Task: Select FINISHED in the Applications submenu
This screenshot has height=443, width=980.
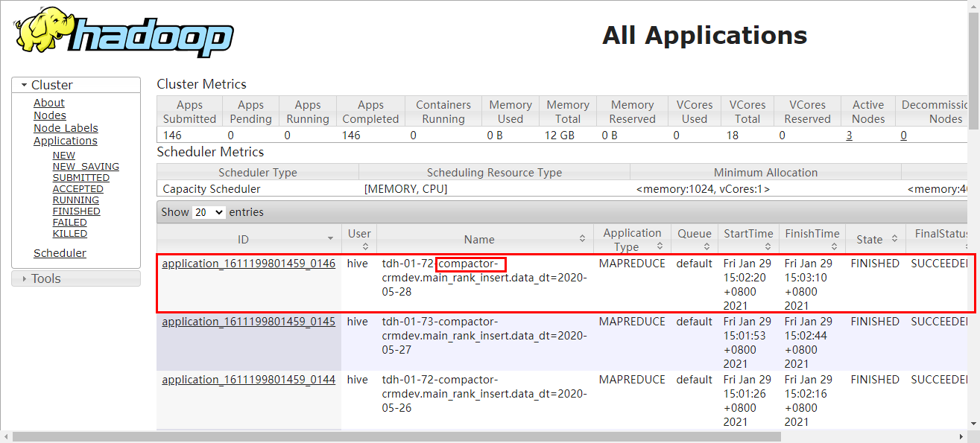Action: (x=76, y=211)
